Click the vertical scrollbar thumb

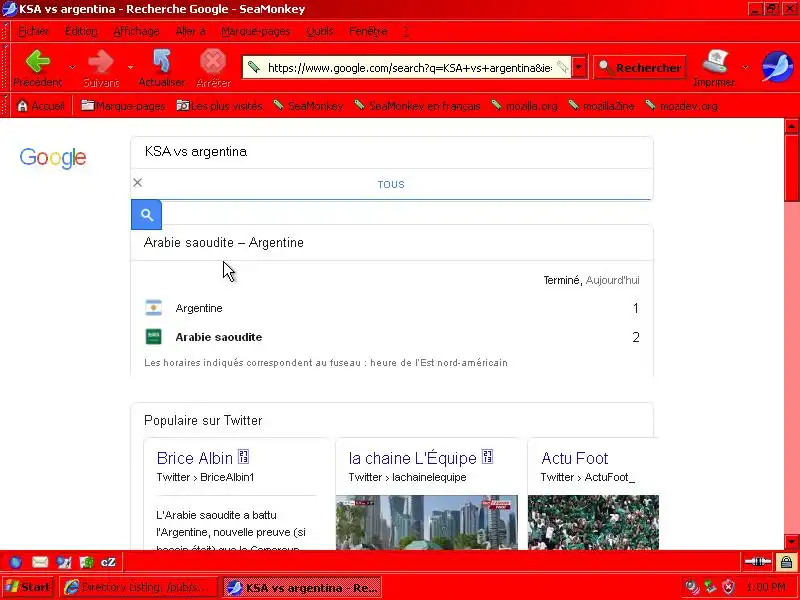[791, 167]
